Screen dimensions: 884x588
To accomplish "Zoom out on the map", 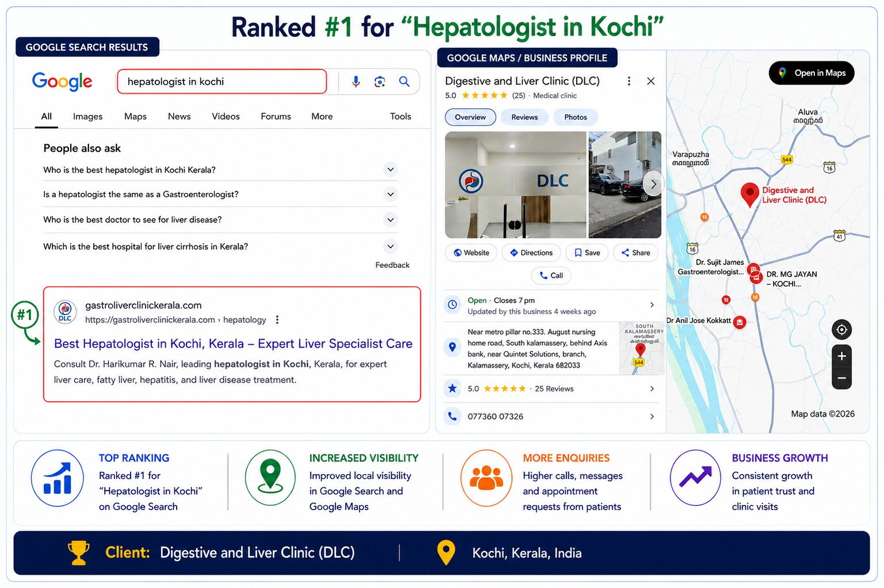I will 841,378.
